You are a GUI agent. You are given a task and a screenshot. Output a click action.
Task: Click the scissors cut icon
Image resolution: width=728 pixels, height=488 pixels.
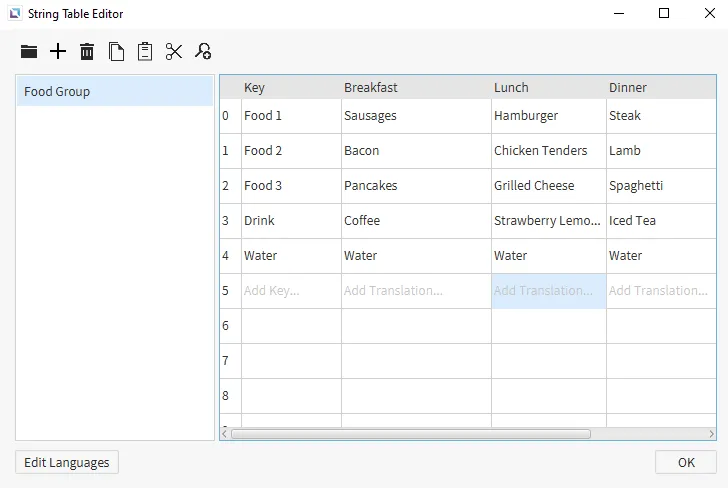pos(174,52)
